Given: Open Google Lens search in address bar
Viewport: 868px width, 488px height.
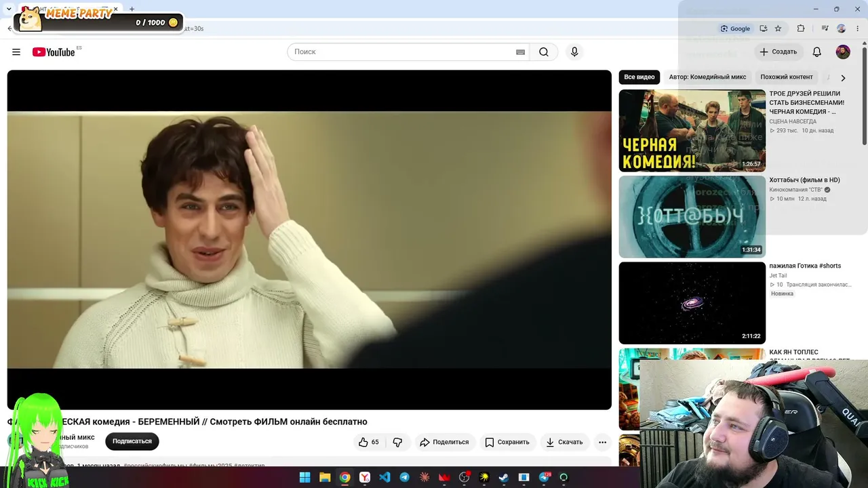Looking at the screenshot, I should (736, 28).
